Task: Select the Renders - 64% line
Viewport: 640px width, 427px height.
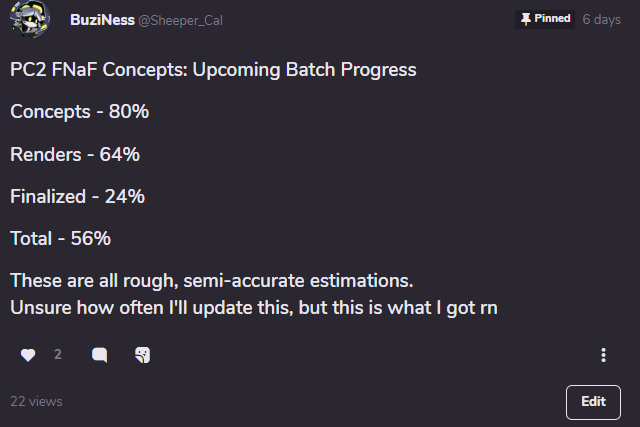Action: (x=75, y=154)
